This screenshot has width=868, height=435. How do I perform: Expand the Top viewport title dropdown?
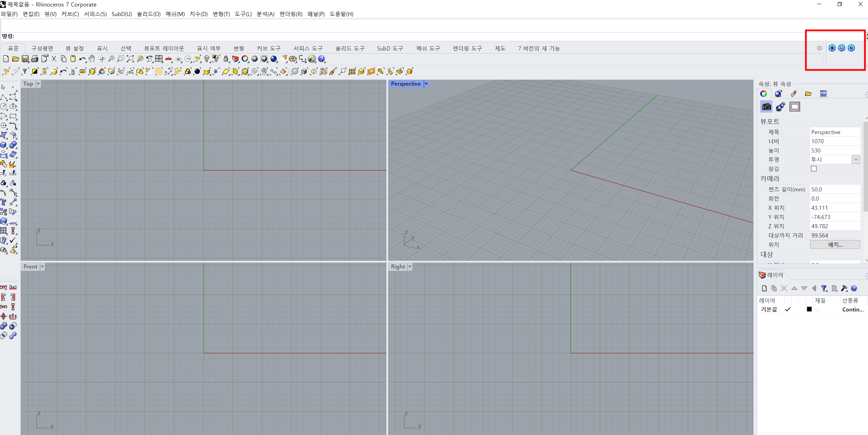click(x=38, y=84)
